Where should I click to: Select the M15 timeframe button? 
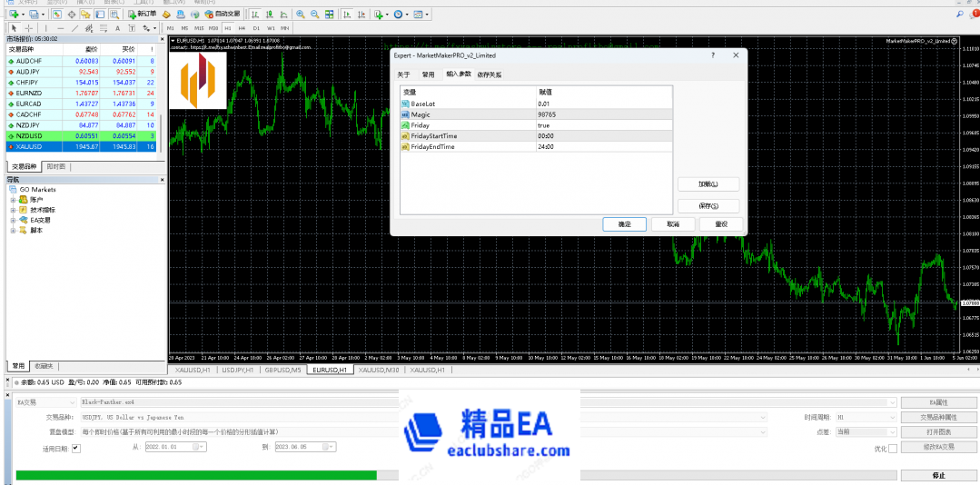pos(199,28)
